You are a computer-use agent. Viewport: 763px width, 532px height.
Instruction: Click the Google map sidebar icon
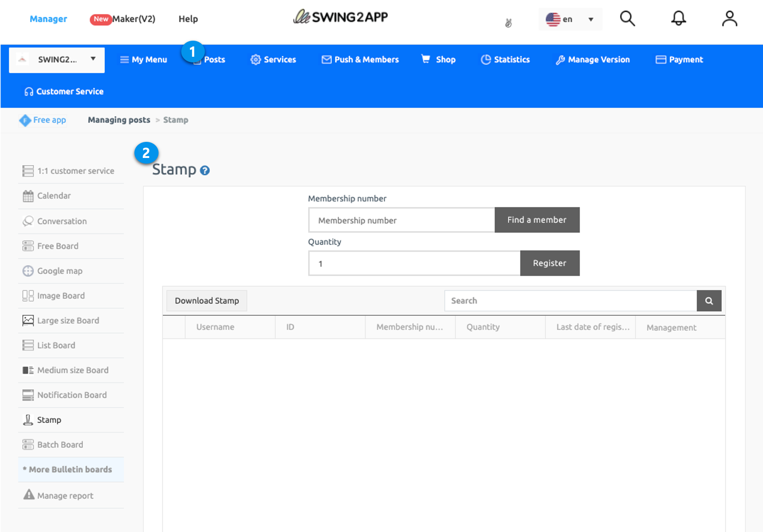28,271
